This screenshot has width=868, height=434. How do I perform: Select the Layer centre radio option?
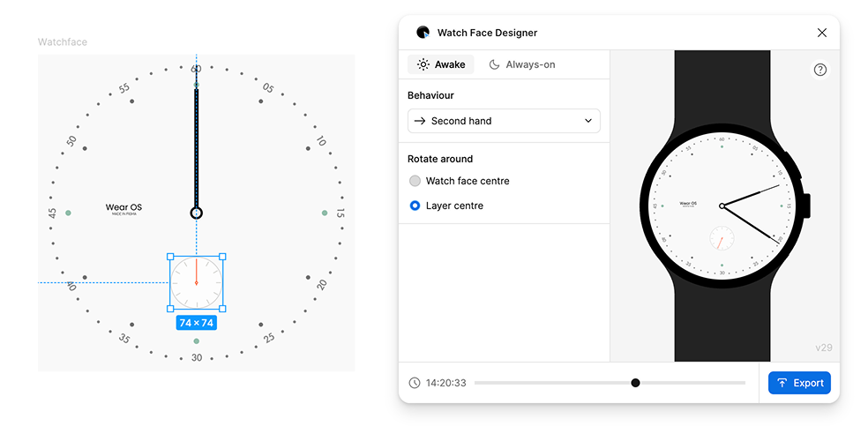(415, 206)
